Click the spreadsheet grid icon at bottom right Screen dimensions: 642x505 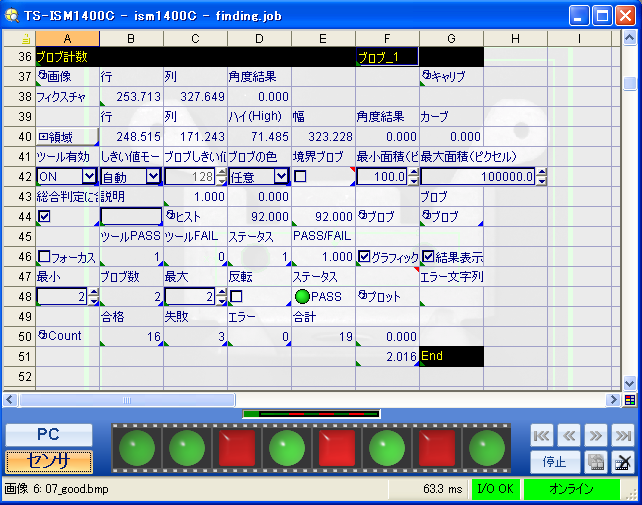629,399
